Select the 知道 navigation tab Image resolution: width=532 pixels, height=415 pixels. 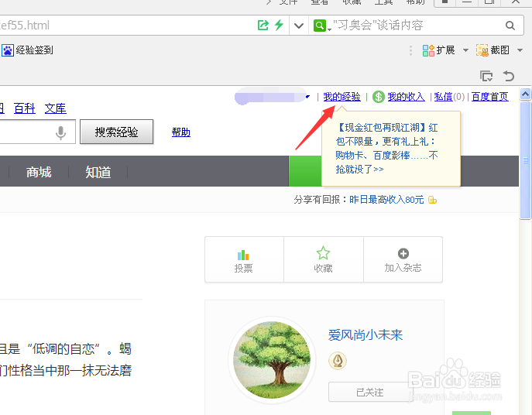[x=98, y=172]
